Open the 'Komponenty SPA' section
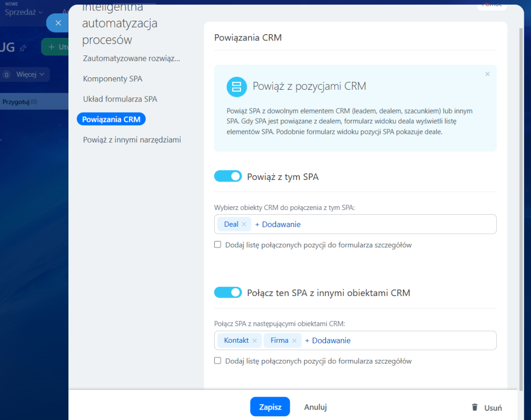Image resolution: width=531 pixels, height=420 pixels. [x=113, y=79]
